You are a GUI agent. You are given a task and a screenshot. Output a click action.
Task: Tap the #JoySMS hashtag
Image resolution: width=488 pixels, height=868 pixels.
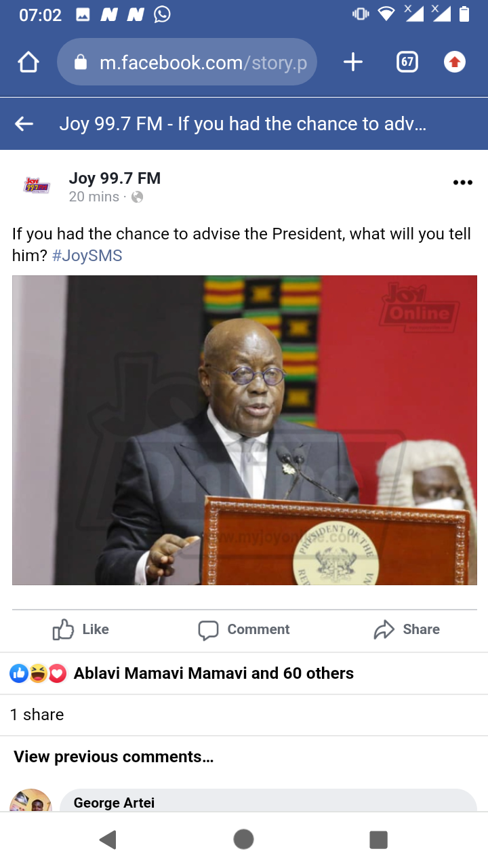[x=87, y=256]
